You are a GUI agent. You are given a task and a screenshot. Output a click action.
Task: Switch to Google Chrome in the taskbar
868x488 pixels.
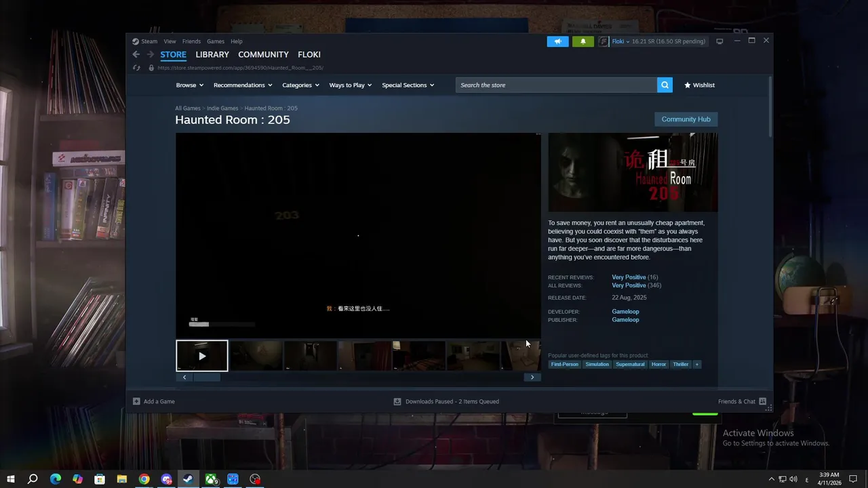tap(144, 479)
